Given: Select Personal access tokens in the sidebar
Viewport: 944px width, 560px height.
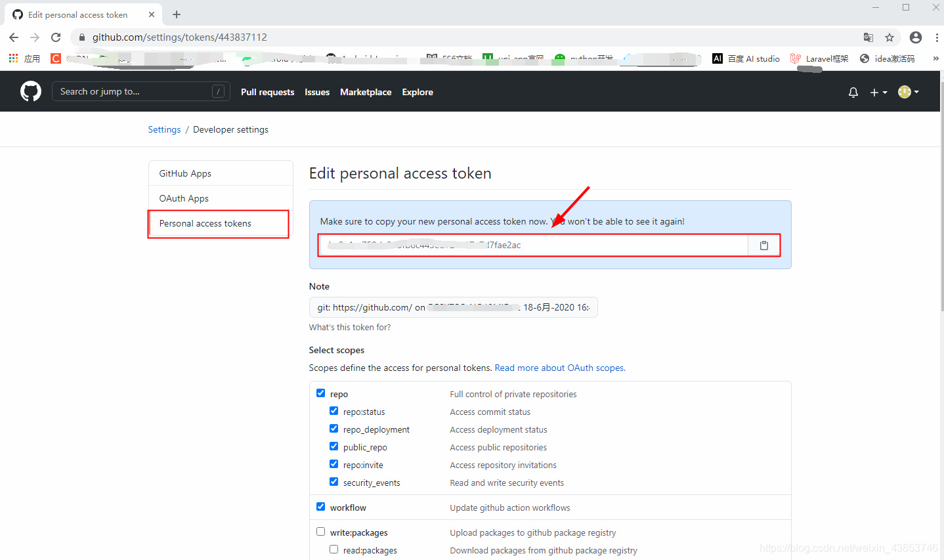Looking at the screenshot, I should coord(221,223).
